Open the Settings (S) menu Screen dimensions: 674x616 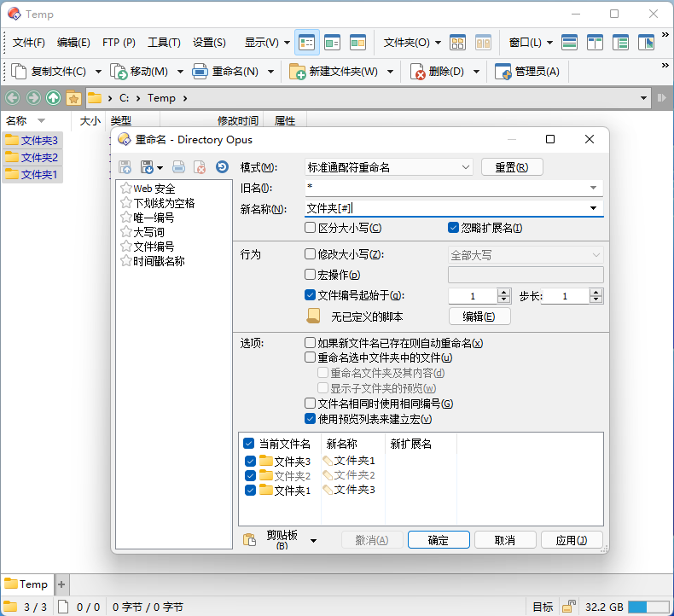[x=209, y=43]
